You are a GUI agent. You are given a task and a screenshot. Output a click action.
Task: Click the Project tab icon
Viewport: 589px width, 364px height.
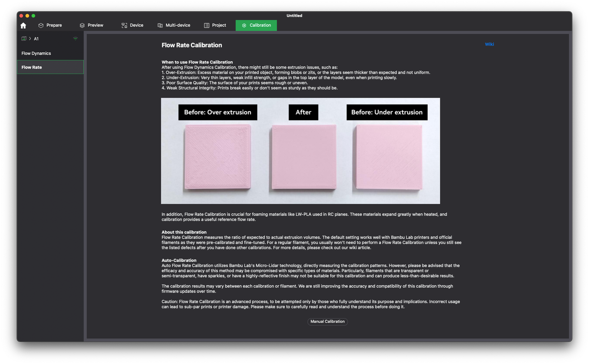(x=207, y=25)
